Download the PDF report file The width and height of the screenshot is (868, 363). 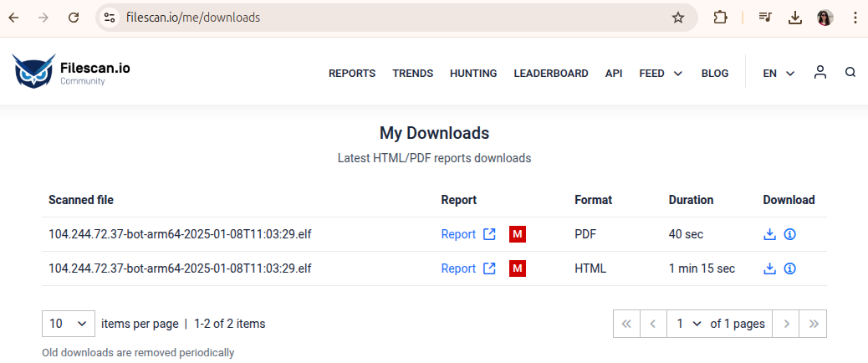pyautogui.click(x=769, y=235)
